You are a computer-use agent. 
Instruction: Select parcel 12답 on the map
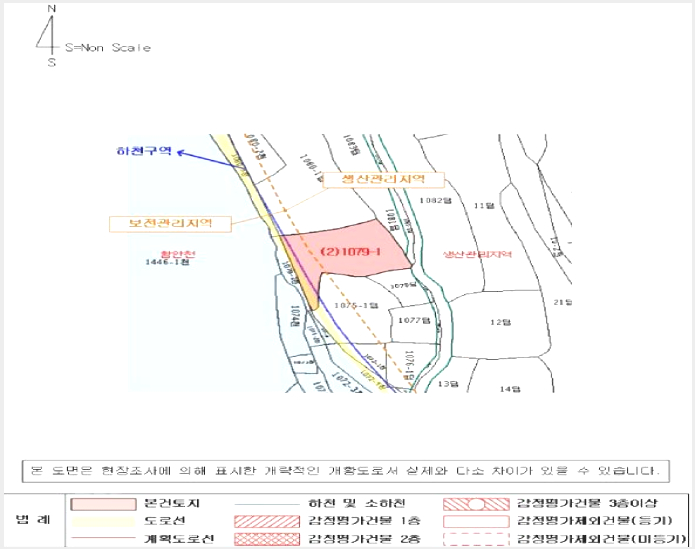[x=500, y=322]
